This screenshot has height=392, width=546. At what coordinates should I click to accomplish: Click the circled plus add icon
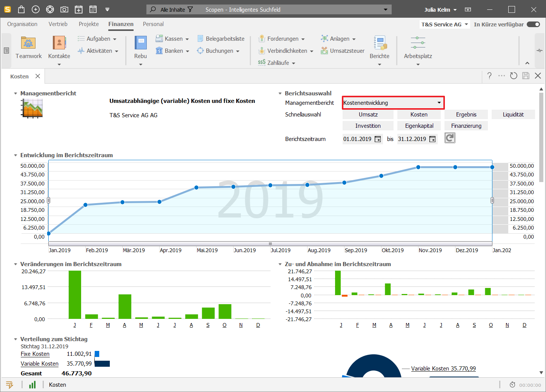coord(35,9)
